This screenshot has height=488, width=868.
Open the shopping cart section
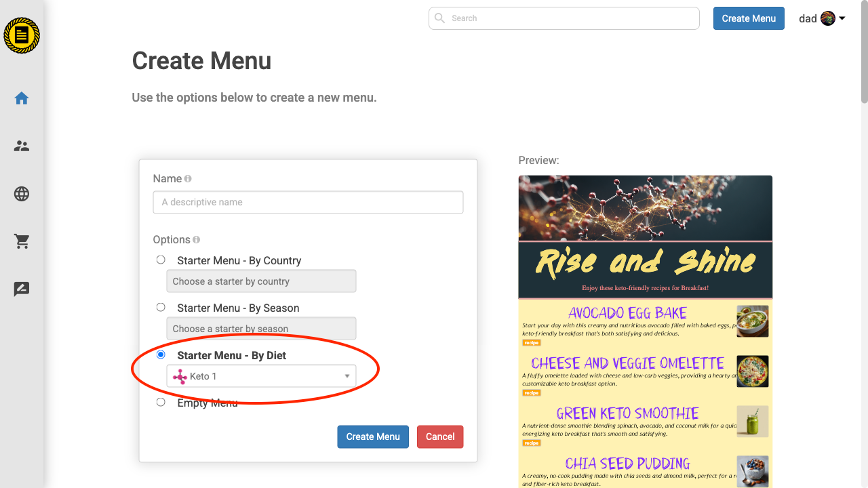coord(21,241)
